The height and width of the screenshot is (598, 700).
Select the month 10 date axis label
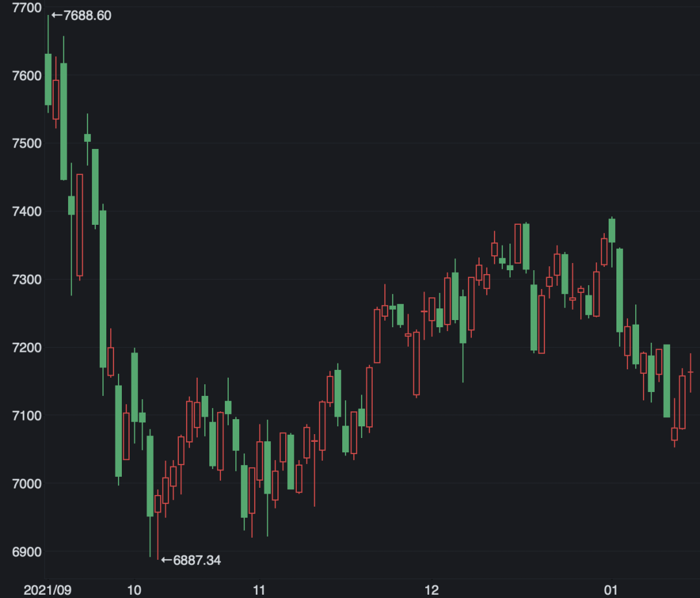(134, 590)
